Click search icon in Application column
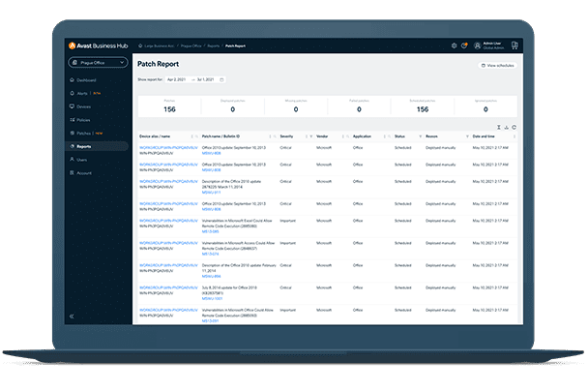Screen dimensions: 588x392 pyautogui.click(x=389, y=136)
